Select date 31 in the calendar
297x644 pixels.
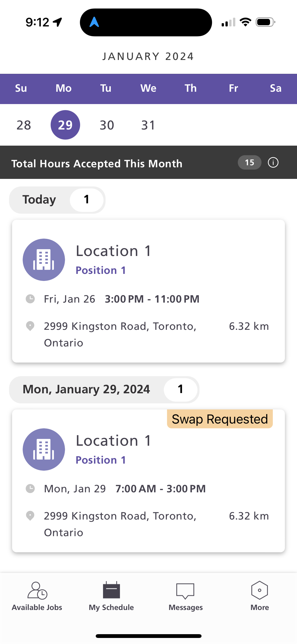coord(148,125)
